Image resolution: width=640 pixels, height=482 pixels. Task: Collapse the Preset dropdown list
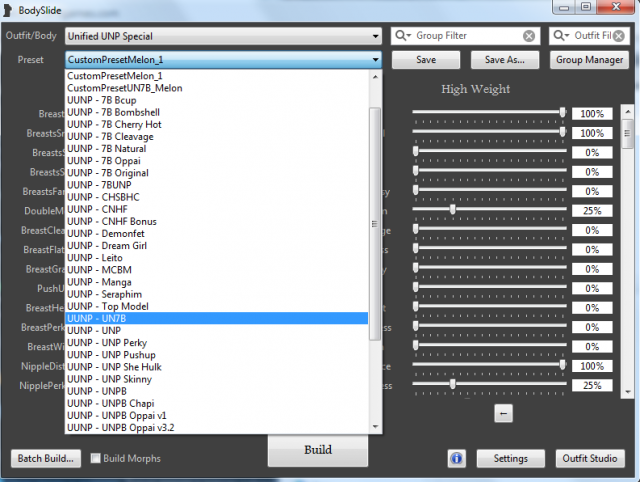376,60
